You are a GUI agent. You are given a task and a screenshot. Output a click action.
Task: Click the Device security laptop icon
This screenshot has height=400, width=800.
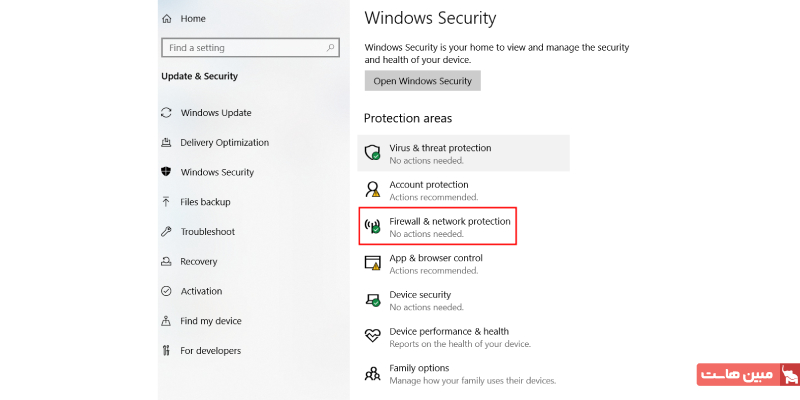click(373, 300)
